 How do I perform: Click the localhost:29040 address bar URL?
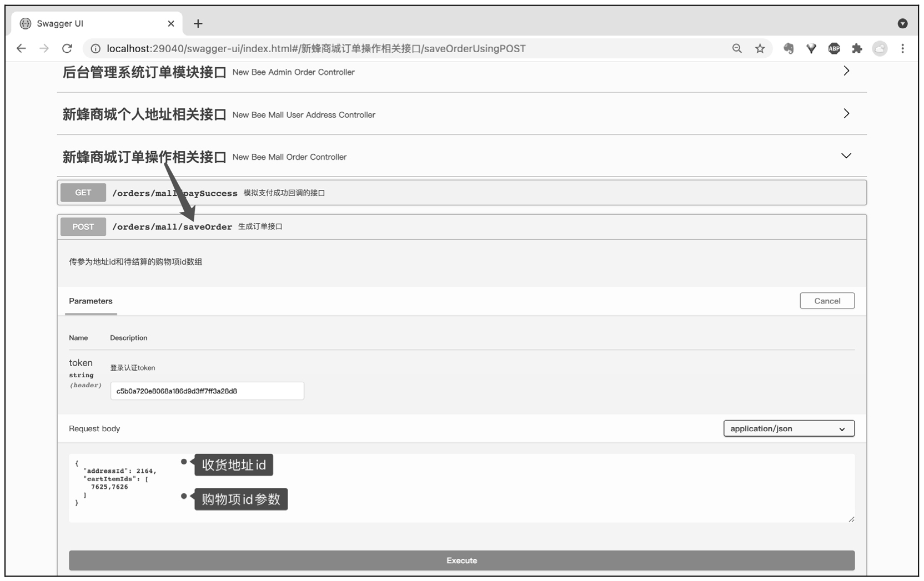point(316,49)
